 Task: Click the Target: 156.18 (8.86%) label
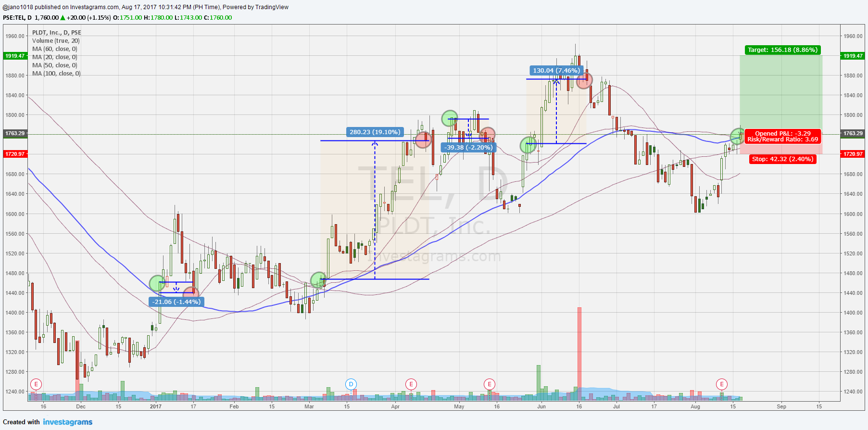[782, 50]
